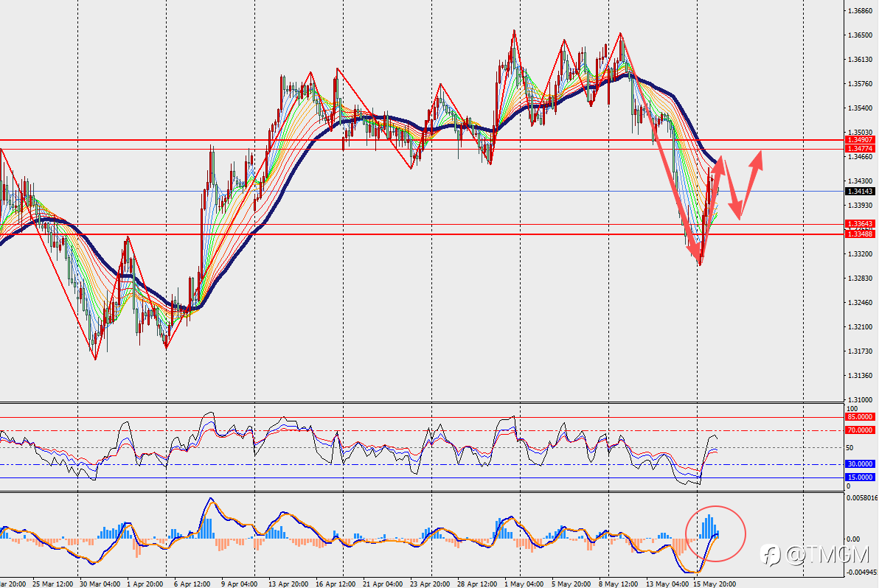Click the 1.32460 price axis value
879x588 pixels.
861,302
